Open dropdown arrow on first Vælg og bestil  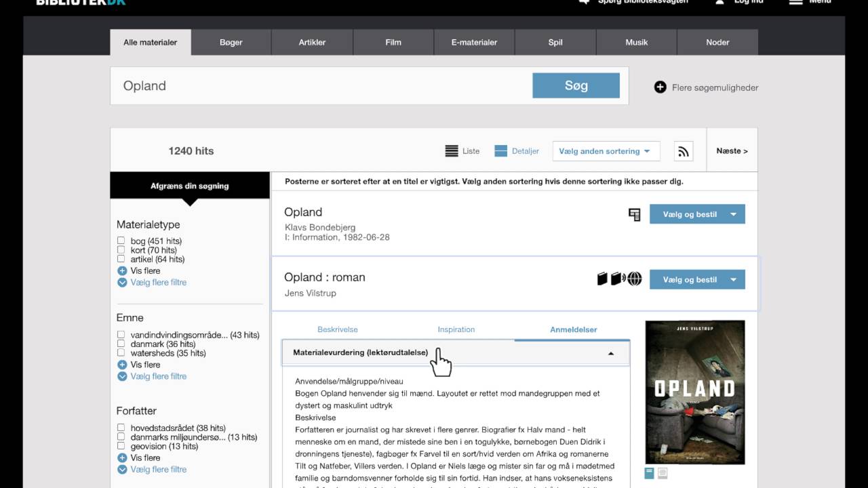point(734,214)
